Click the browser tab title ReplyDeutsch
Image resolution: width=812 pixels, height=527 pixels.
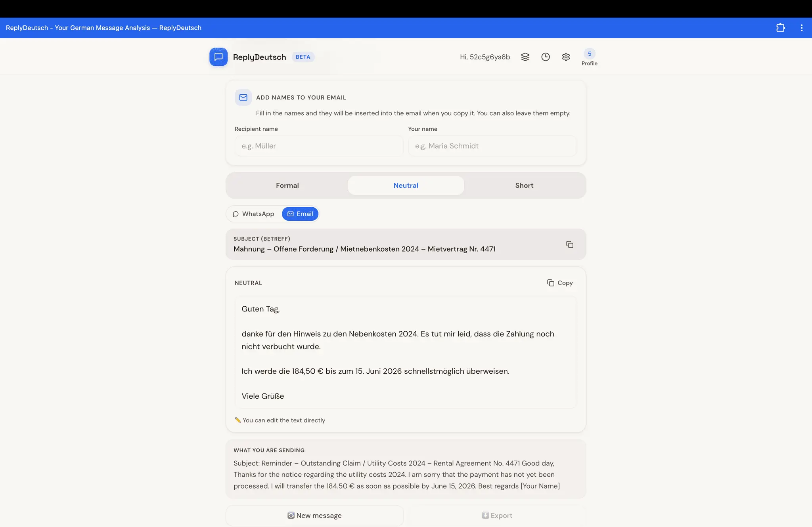(103, 28)
